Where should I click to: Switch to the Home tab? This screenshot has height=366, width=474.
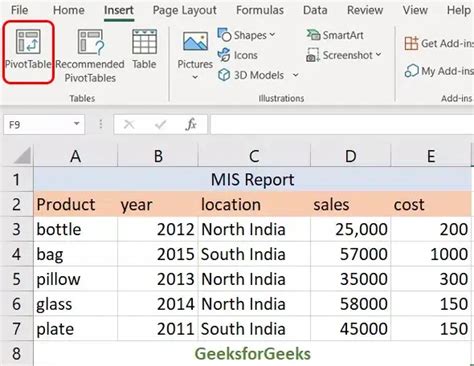69,10
